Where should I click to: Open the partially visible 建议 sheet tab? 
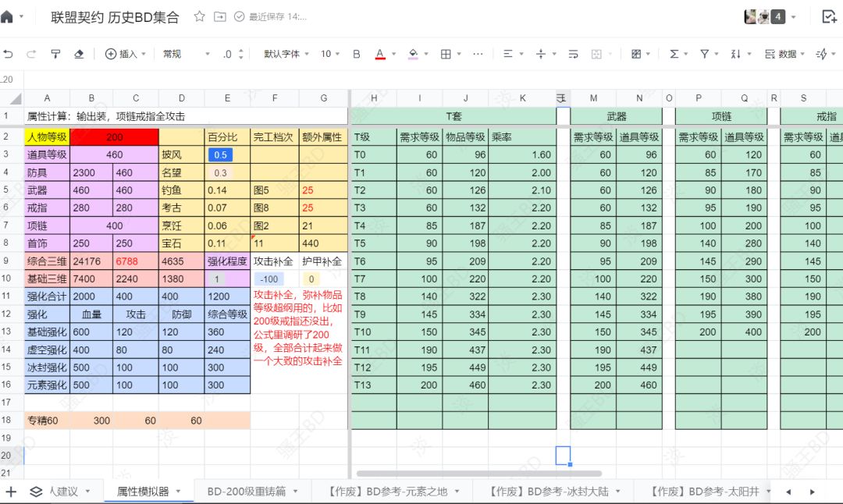[65, 491]
